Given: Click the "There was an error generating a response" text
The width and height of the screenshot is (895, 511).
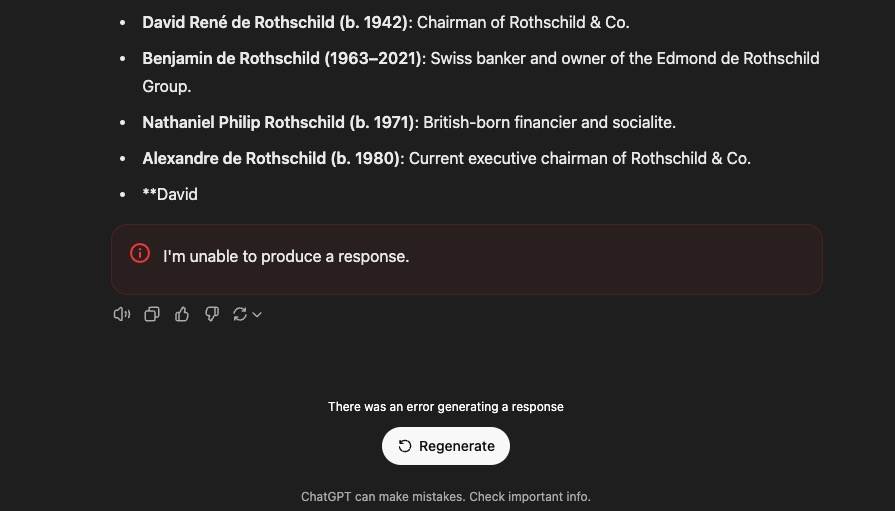Looking at the screenshot, I should pos(446,407).
